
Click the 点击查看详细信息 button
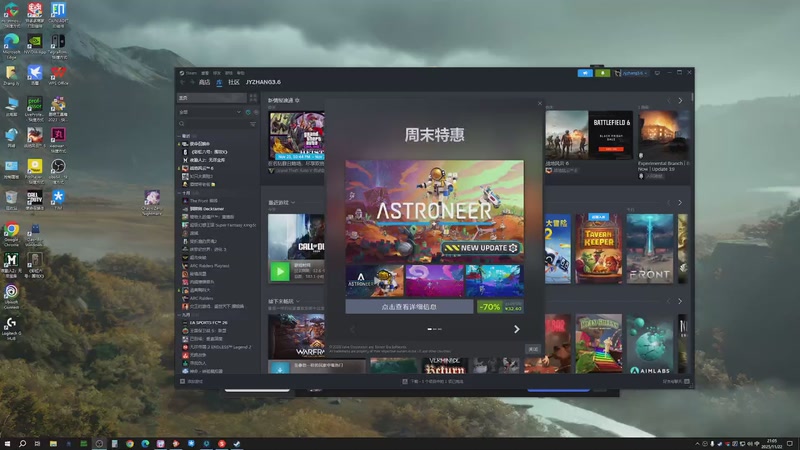(409, 307)
